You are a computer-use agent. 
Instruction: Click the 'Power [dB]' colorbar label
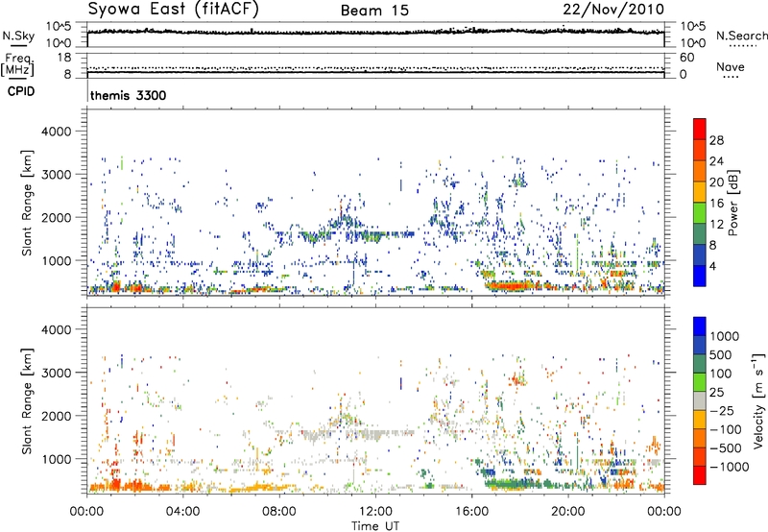pos(732,203)
